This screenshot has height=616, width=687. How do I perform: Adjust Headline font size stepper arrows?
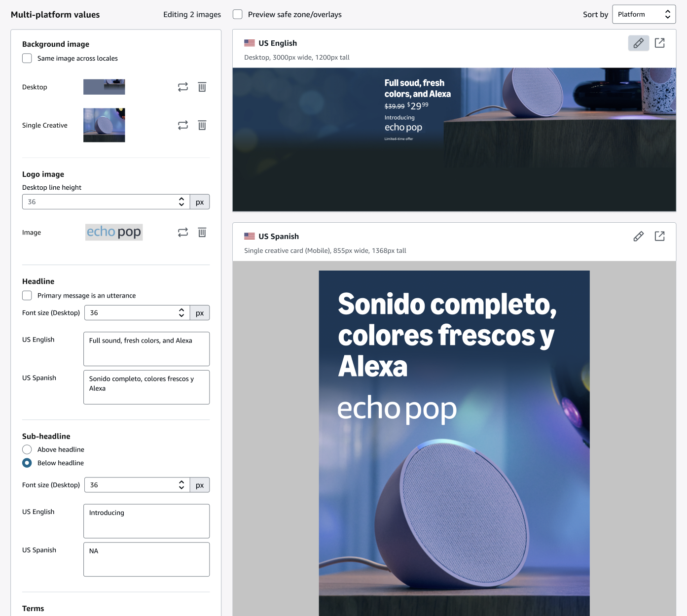(x=181, y=312)
